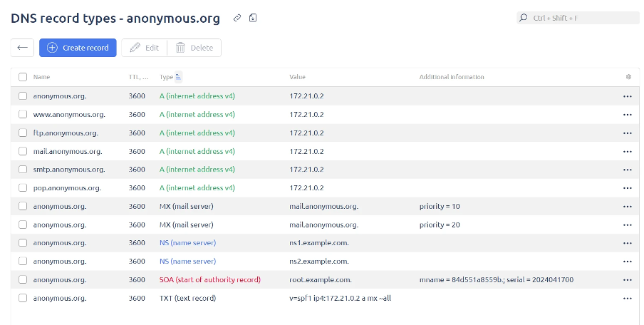Viewport: 644px width, 325px height.
Task: Select the SOA record row checkbox
Action: click(23, 280)
